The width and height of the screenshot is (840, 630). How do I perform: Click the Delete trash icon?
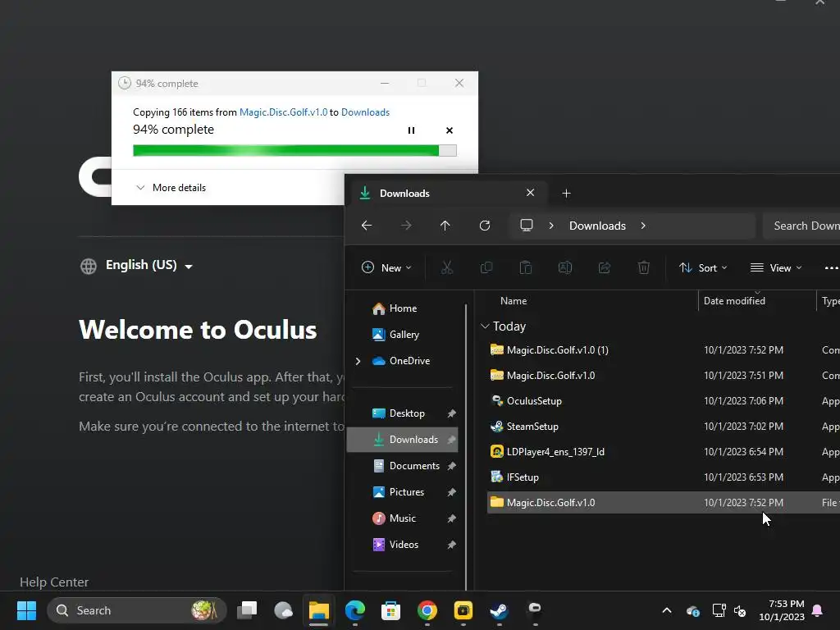pos(644,267)
